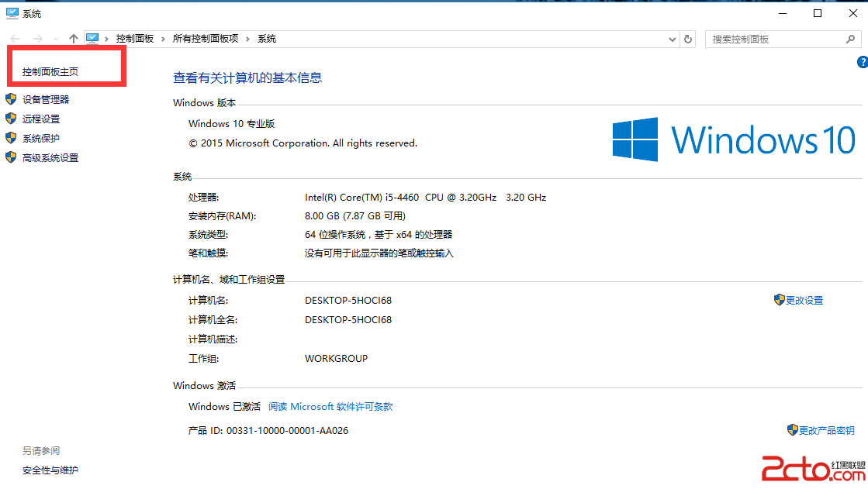The width and height of the screenshot is (868, 489).
Task: Open the back-history dropdown chevron
Action: (55, 38)
